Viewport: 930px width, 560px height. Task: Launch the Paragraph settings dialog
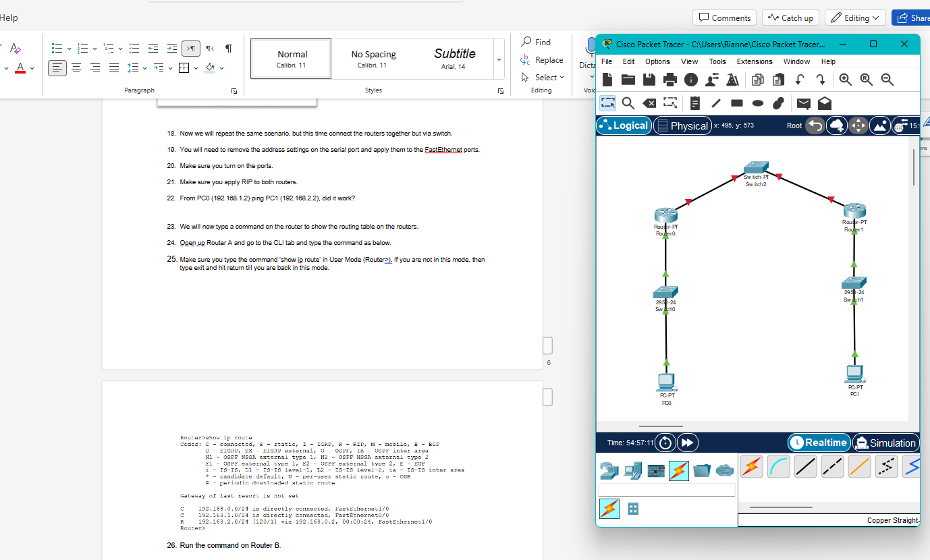click(x=234, y=90)
